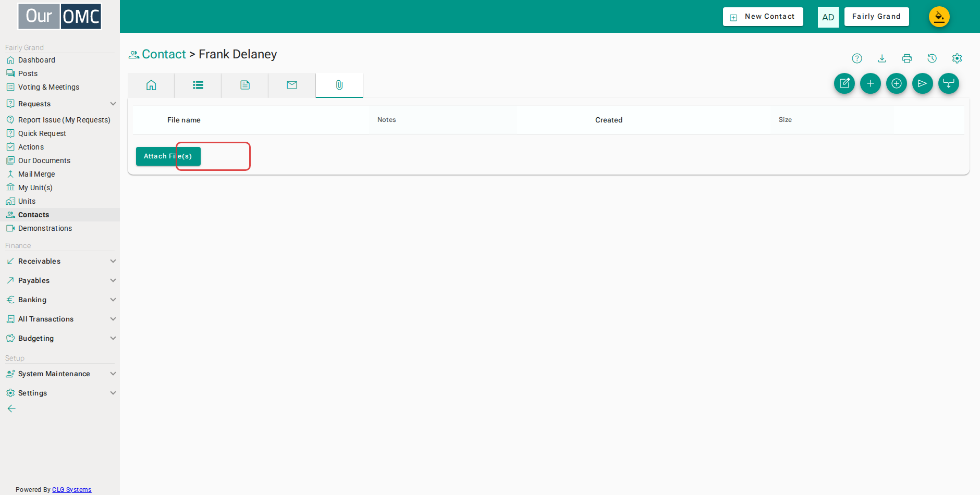Click the New Contact button

coord(763,17)
